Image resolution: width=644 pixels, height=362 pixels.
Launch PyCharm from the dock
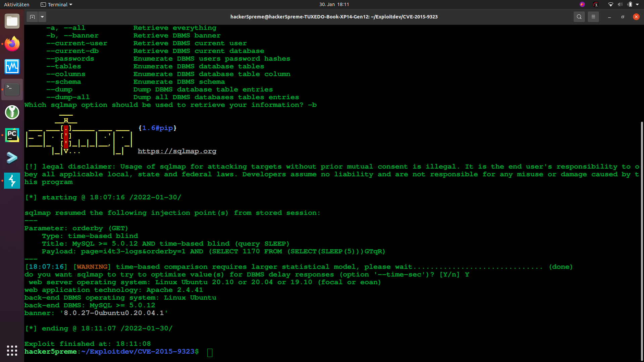tap(12, 135)
